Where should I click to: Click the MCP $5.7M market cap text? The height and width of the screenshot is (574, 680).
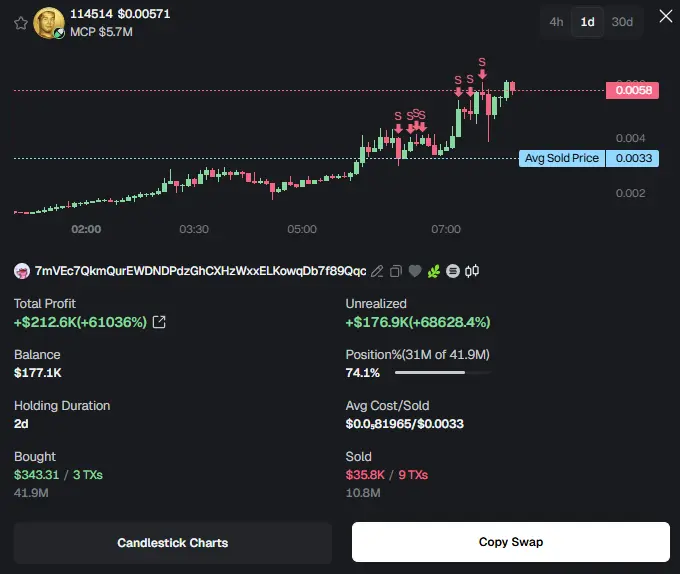101,32
